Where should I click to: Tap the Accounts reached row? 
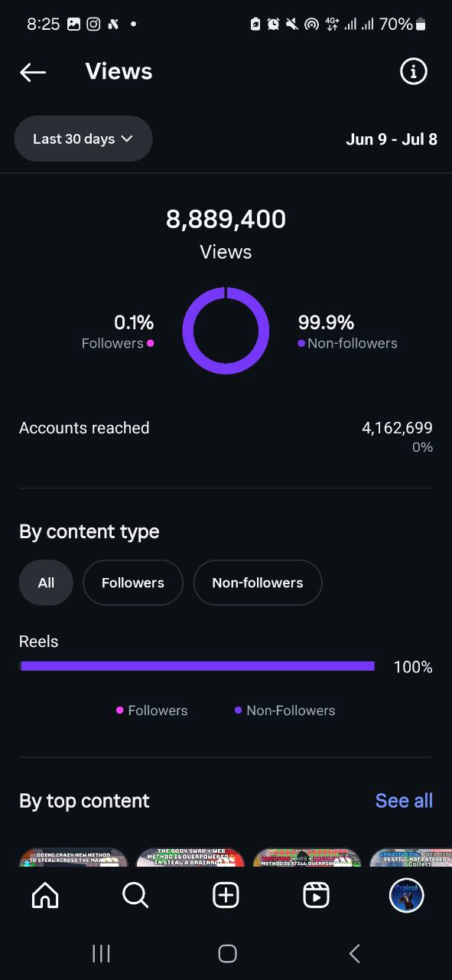point(226,436)
